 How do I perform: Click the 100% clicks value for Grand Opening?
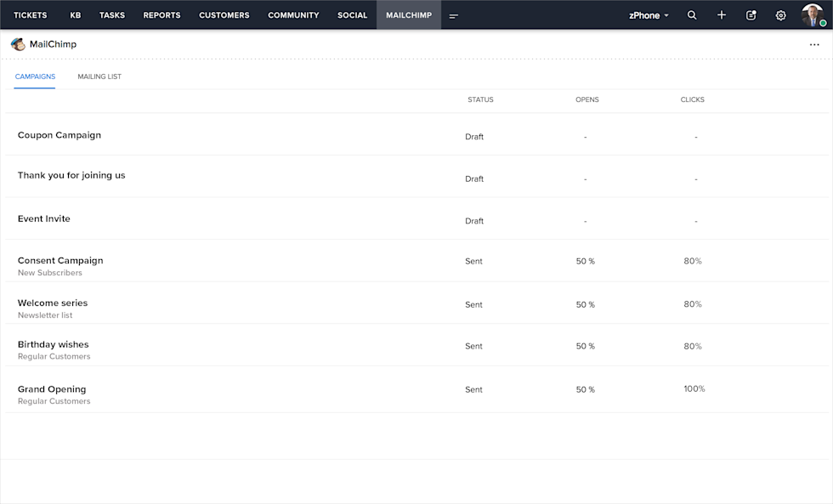coord(694,388)
